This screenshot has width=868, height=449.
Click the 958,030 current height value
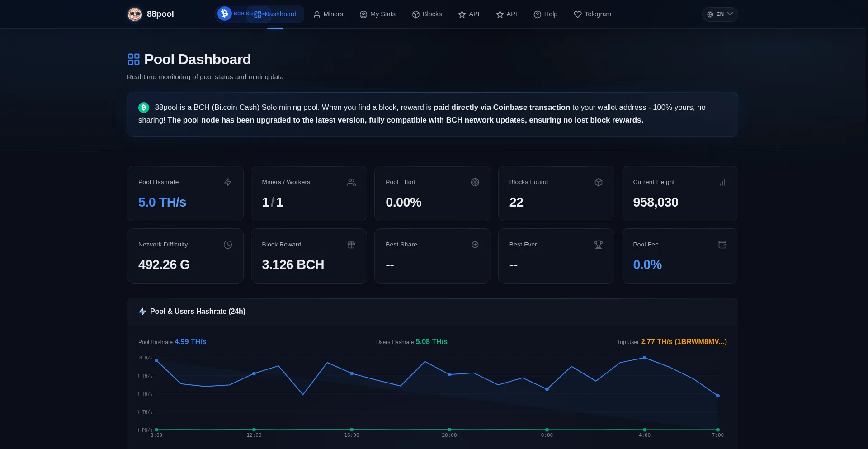pyautogui.click(x=656, y=202)
